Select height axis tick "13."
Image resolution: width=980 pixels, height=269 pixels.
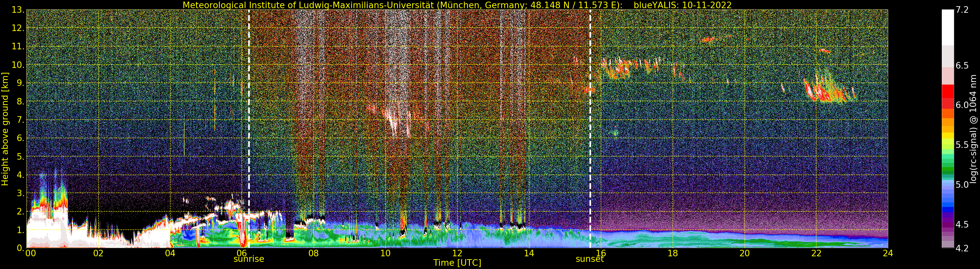point(18,10)
